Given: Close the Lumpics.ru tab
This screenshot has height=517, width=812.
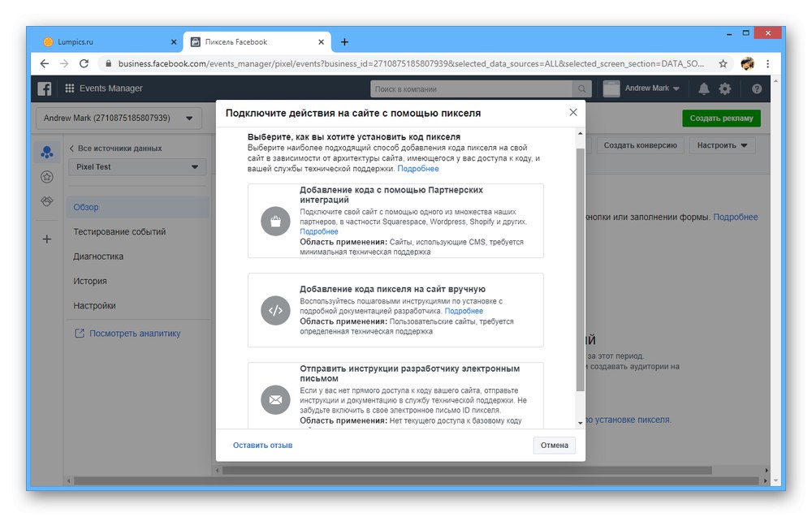Looking at the screenshot, I should coord(174,42).
